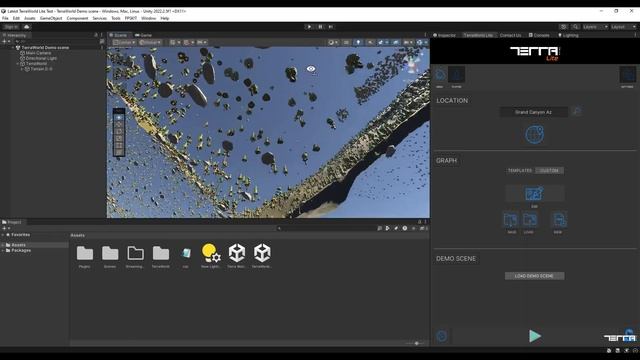Viewport: 640px width, 360px height.
Task: Select the TerraWorld Lite tab
Action: tap(478, 36)
